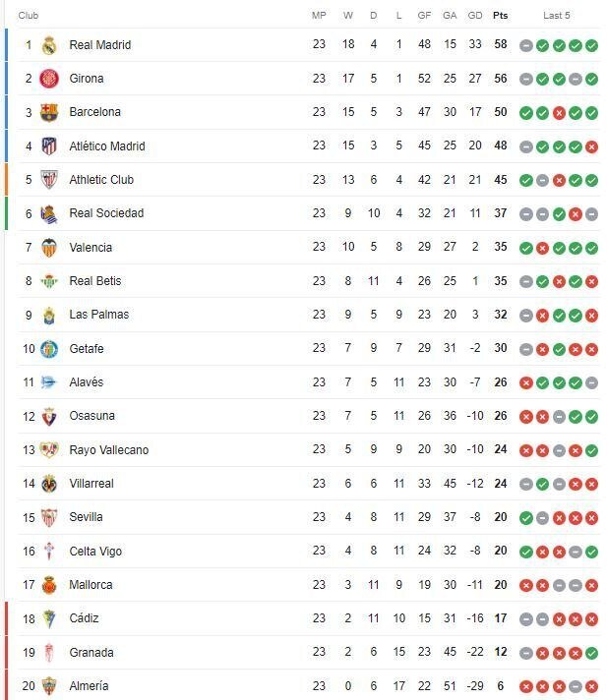Click Granada's green win result icon

591,653
